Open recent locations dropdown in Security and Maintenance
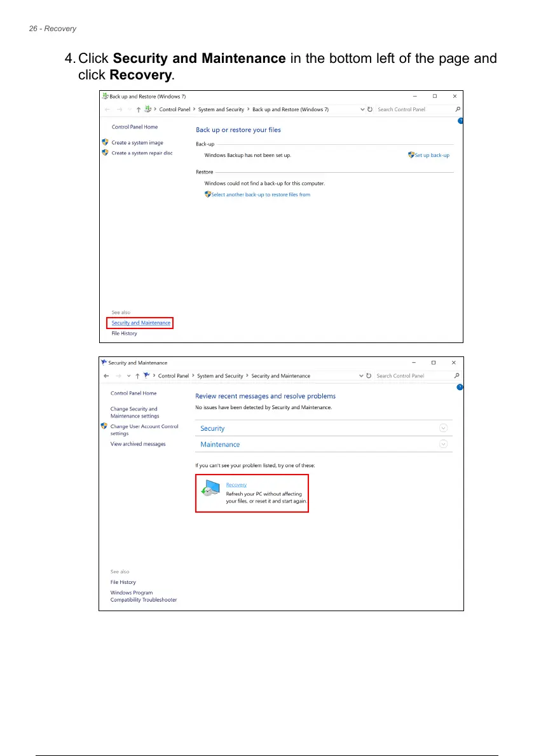 pos(128,376)
